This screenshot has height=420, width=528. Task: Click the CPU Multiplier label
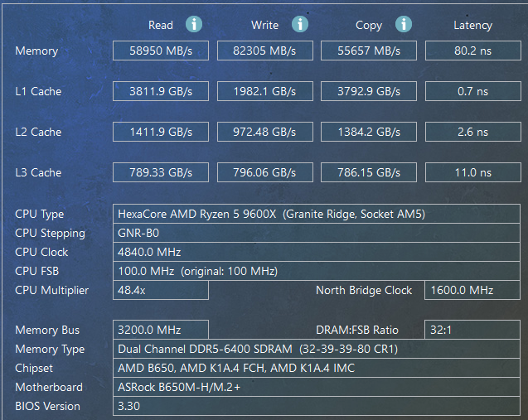coord(52,291)
